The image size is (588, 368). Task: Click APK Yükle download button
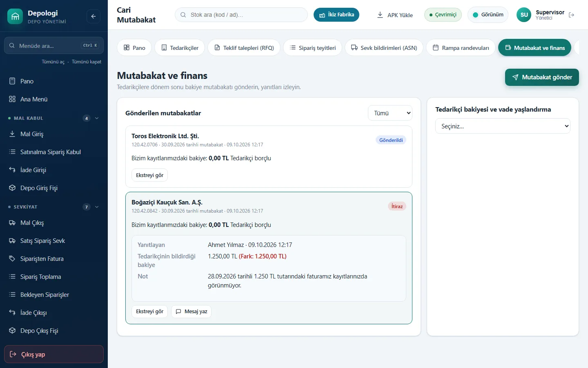point(394,15)
